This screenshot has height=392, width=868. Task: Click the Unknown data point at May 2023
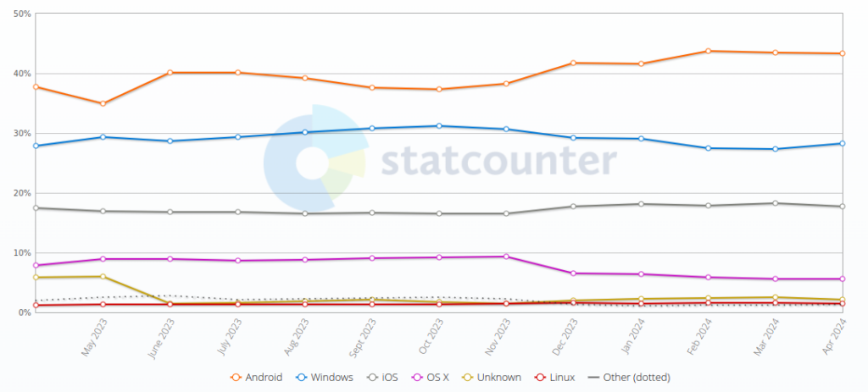103,276
